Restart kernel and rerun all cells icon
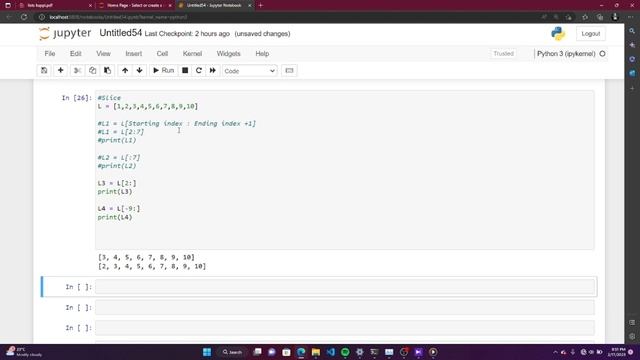Screen dimensions: 640x360 (x=213, y=71)
